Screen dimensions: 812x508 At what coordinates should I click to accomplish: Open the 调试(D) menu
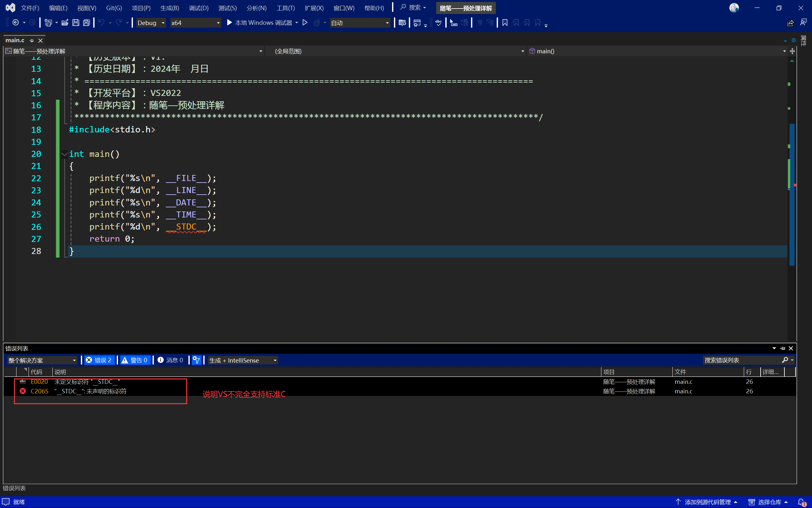click(x=199, y=8)
